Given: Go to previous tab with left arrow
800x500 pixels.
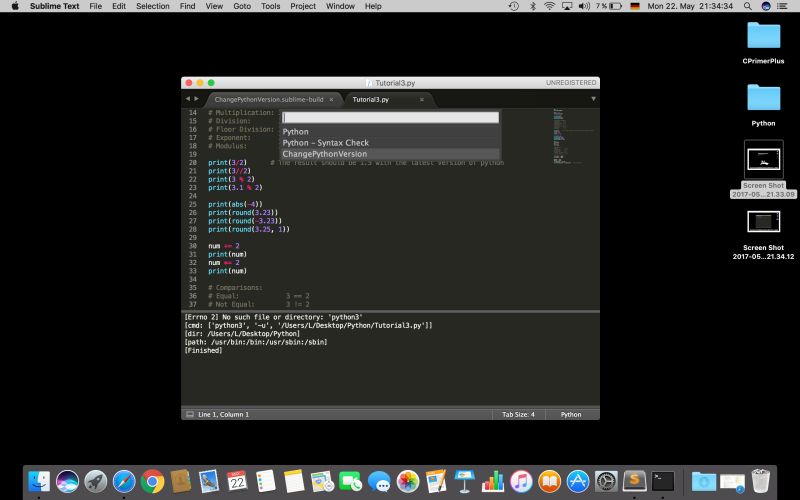Looking at the screenshot, I should 188,98.
